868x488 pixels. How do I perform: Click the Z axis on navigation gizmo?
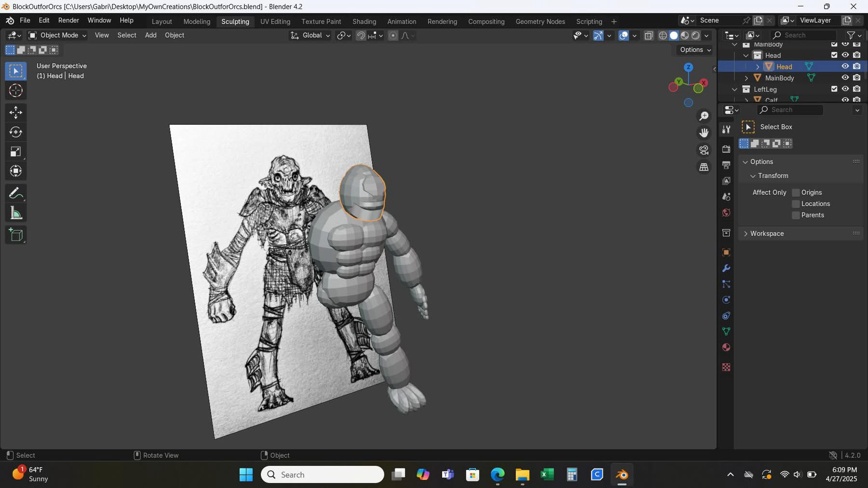point(689,67)
